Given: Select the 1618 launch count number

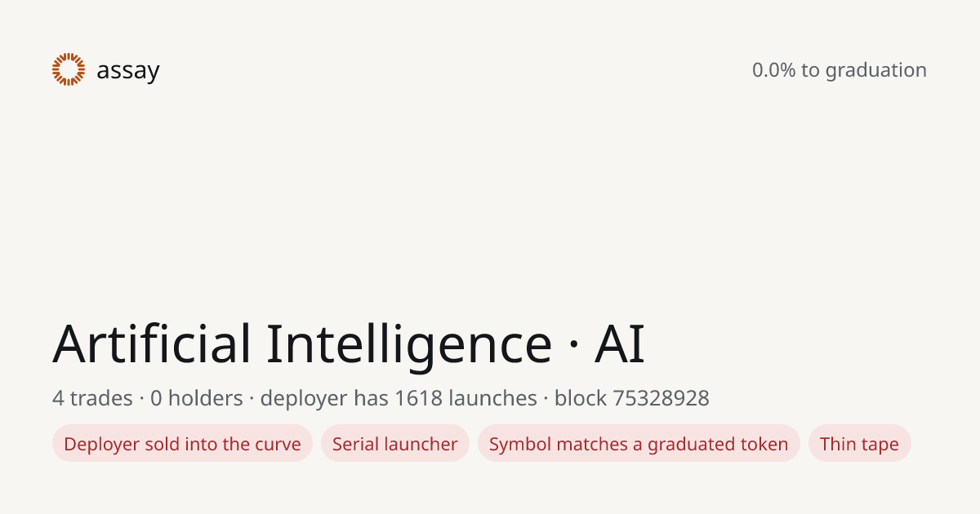Looking at the screenshot, I should pos(418,398).
